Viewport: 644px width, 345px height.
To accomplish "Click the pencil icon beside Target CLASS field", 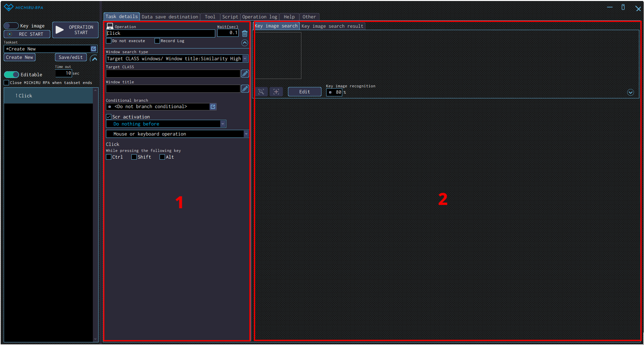I will (x=245, y=74).
